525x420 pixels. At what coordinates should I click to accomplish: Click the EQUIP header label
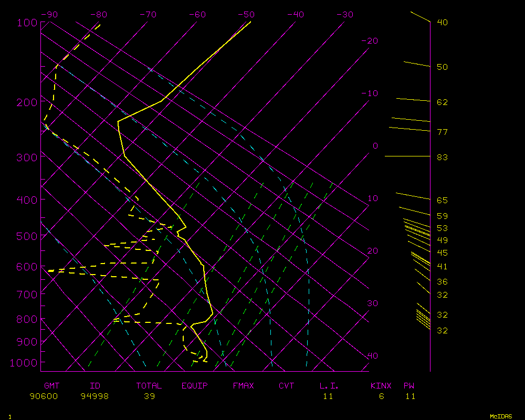pos(195,386)
